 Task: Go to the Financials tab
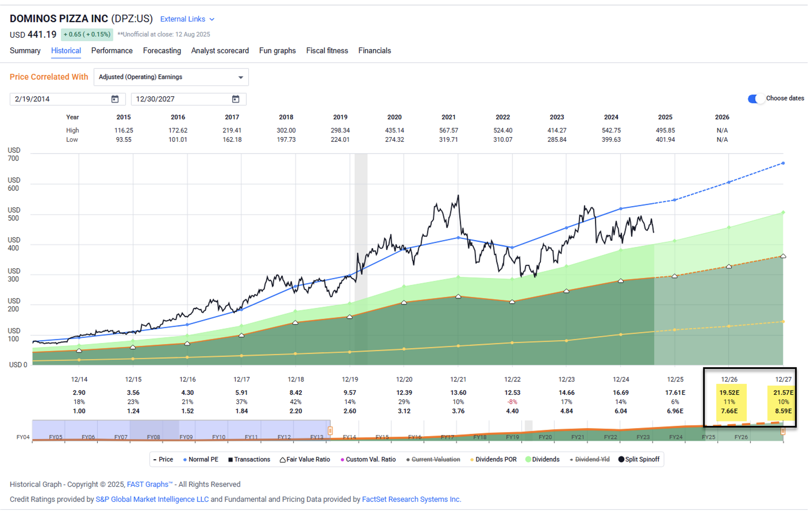375,50
